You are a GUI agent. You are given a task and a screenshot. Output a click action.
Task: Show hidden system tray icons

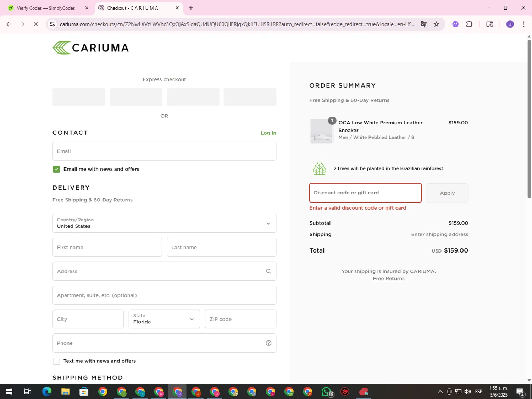pyautogui.click(x=440, y=392)
